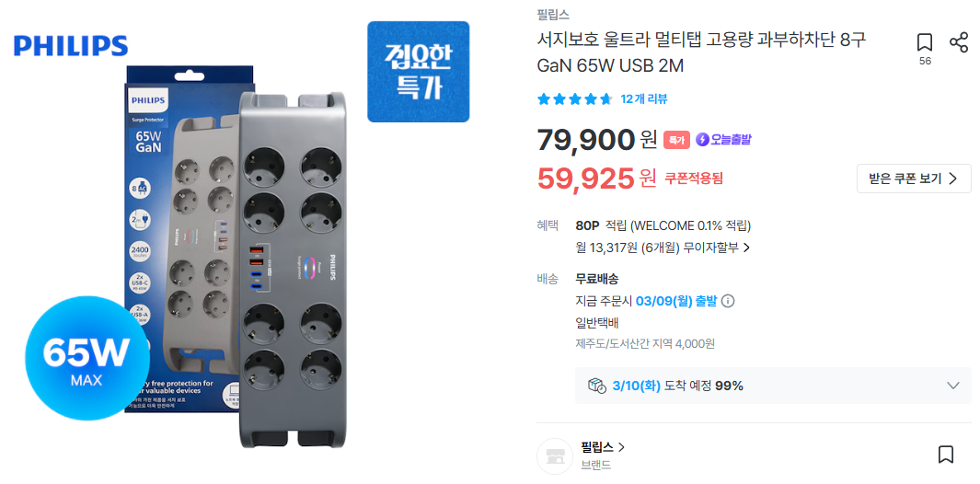Click the delivery box icon near 3/10
The image size is (980, 484).
tap(596, 386)
